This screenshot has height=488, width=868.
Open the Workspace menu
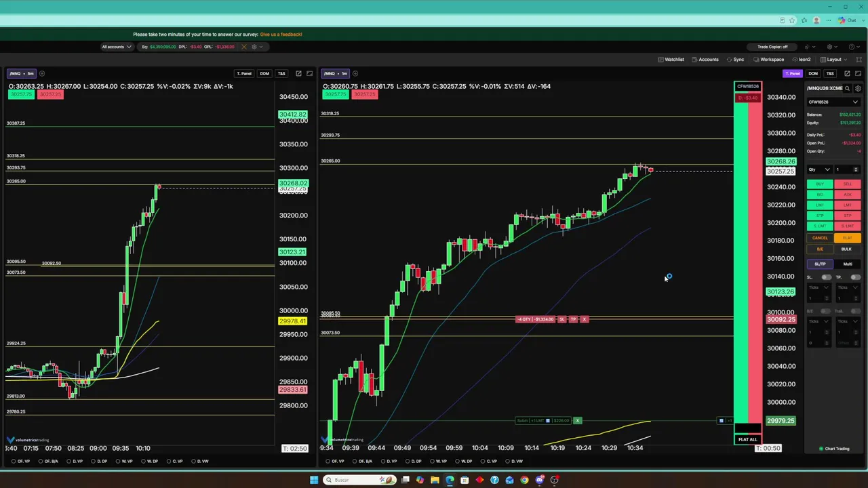[x=768, y=60]
